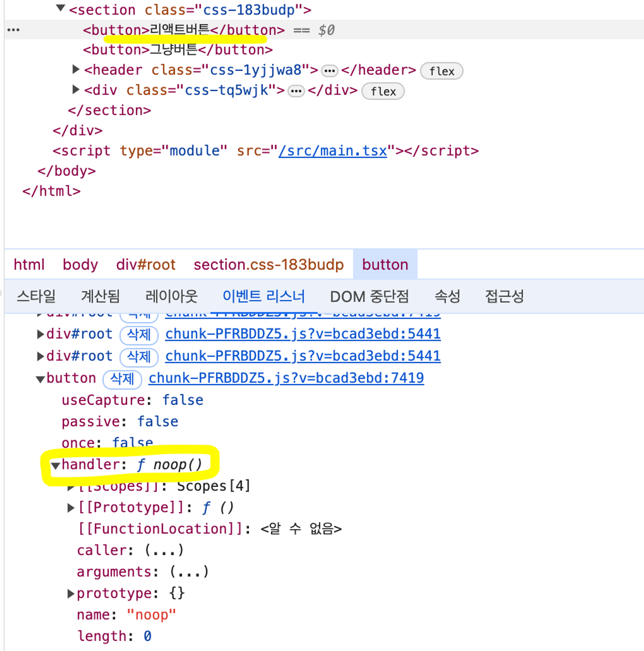
Task: Click the arguments (...) getter value
Action: pos(189,572)
